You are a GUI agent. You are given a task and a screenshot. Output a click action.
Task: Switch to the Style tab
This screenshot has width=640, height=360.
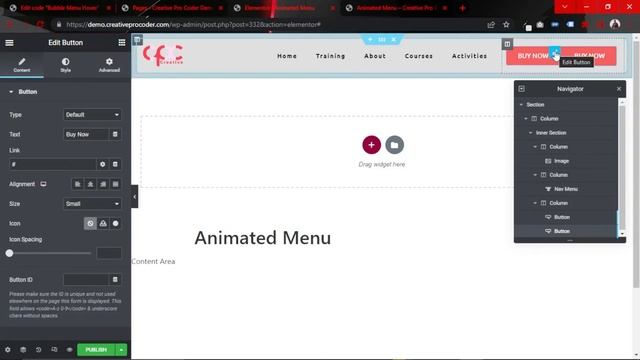[x=65, y=65]
